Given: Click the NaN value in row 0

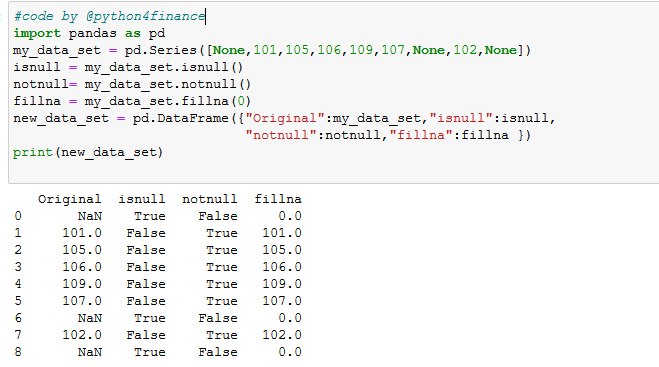Looking at the screenshot, I should pos(90,216).
